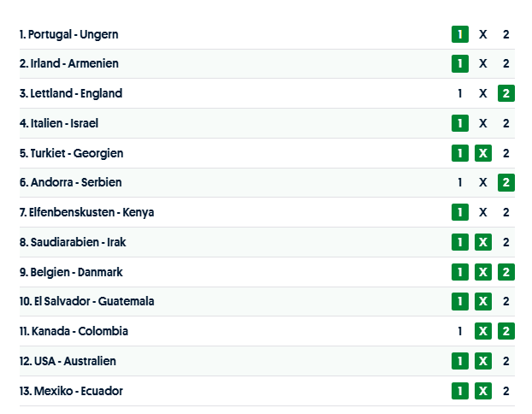Deselect 1 for USA - Australien
The image size is (532, 414).
pyautogui.click(x=460, y=361)
